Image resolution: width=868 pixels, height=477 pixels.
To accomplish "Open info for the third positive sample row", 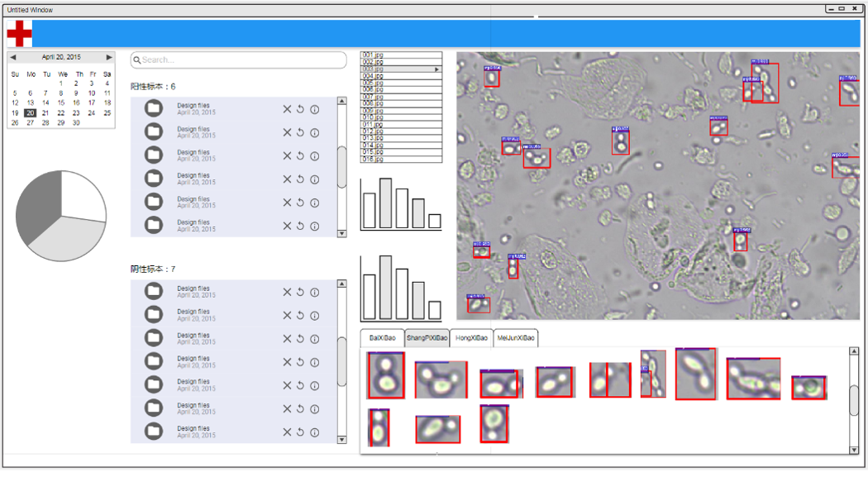I will pyautogui.click(x=314, y=155).
